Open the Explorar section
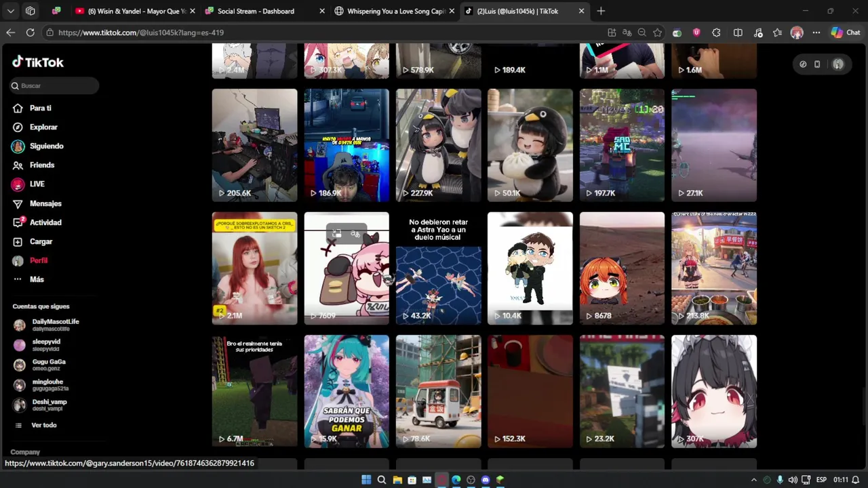 (x=43, y=127)
